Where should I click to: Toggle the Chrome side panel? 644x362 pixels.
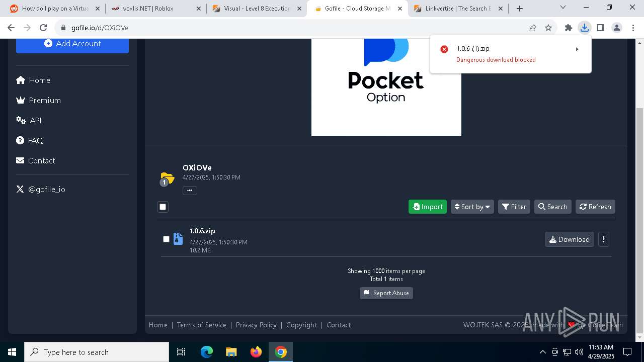[600, 28]
